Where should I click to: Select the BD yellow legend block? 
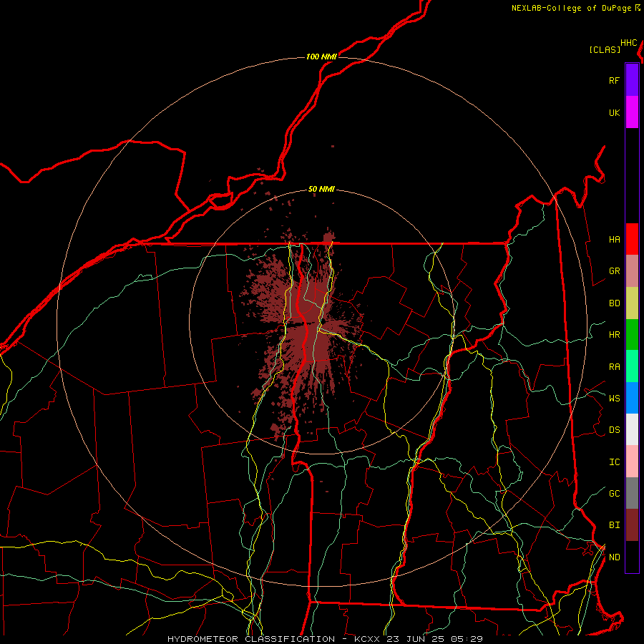pyautogui.click(x=632, y=303)
